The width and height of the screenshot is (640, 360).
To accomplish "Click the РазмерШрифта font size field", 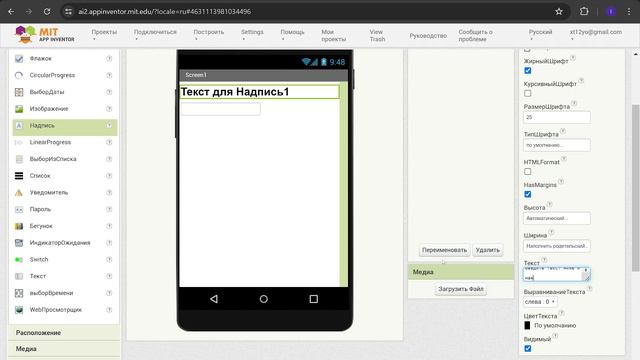I will coord(557,117).
